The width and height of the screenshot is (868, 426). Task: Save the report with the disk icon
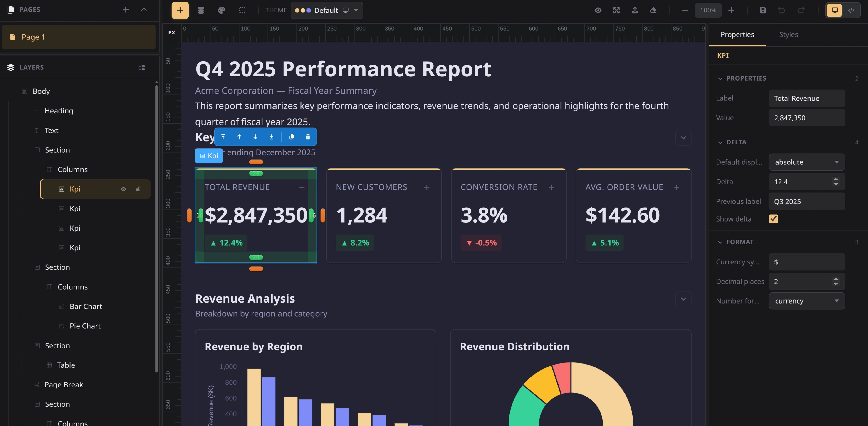(x=763, y=10)
